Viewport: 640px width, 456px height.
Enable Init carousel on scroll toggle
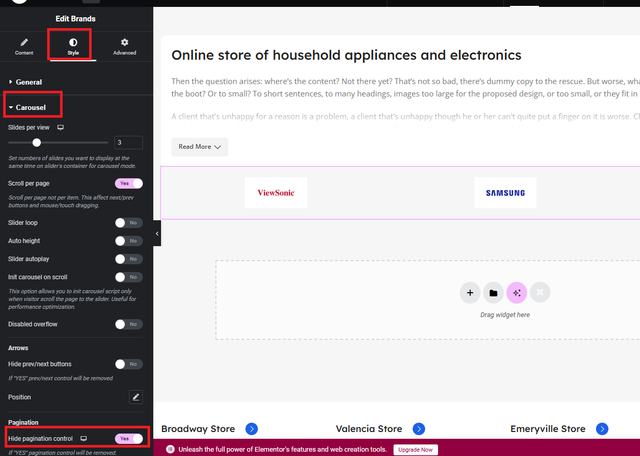pos(129,277)
